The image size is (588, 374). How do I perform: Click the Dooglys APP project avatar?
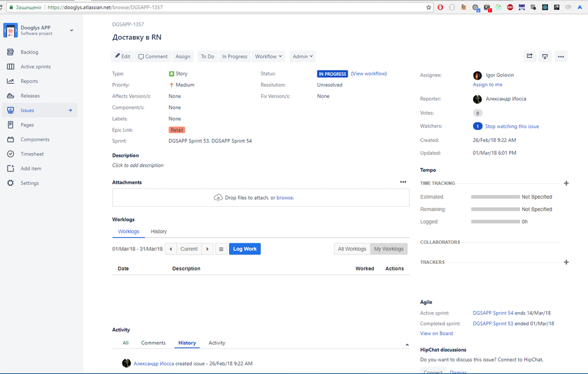coord(11,31)
